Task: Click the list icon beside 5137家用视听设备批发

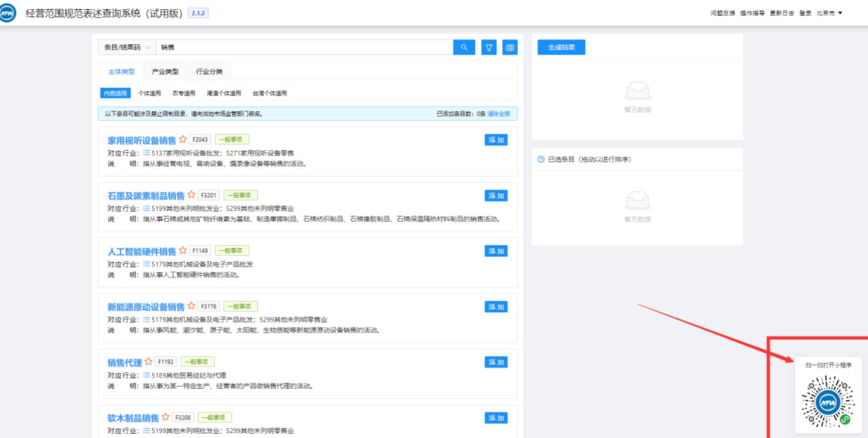Action: tap(146, 153)
